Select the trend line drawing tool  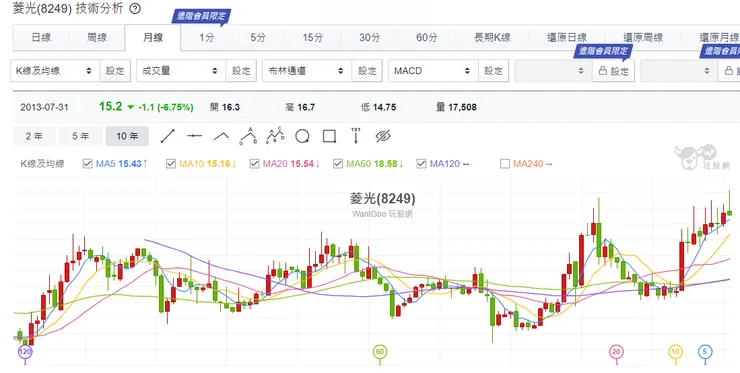[x=168, y=136]
